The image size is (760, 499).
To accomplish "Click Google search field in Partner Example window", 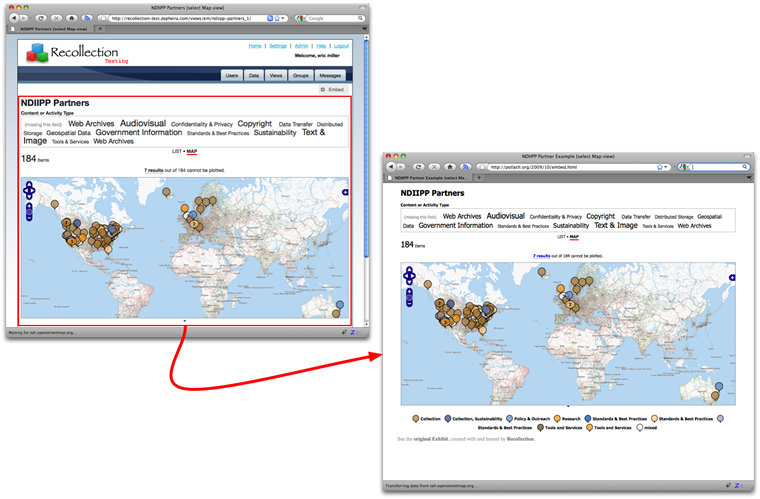I will pos(717,167).
